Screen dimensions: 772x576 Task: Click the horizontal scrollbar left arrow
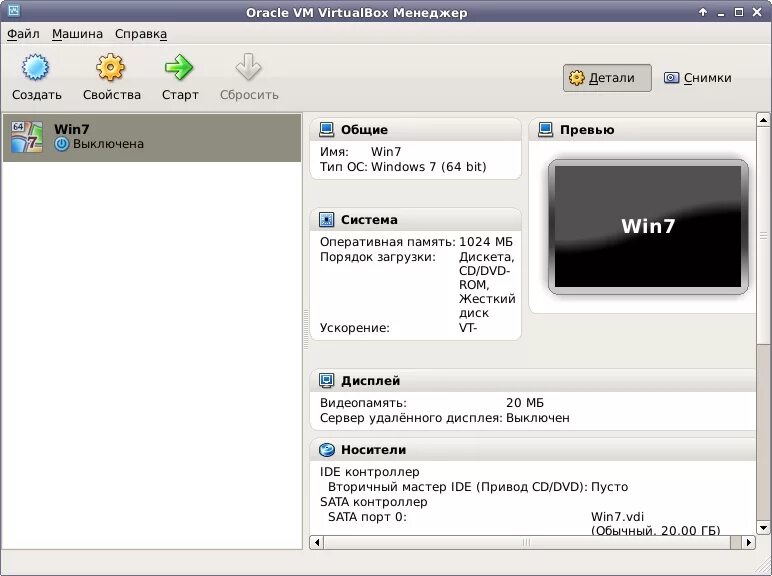317,542
